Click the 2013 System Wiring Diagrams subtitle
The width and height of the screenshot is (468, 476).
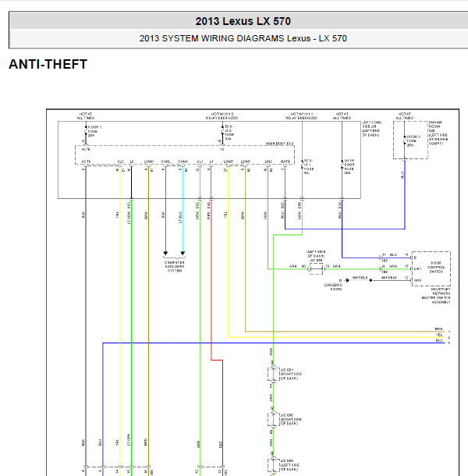tap(243, 38)
